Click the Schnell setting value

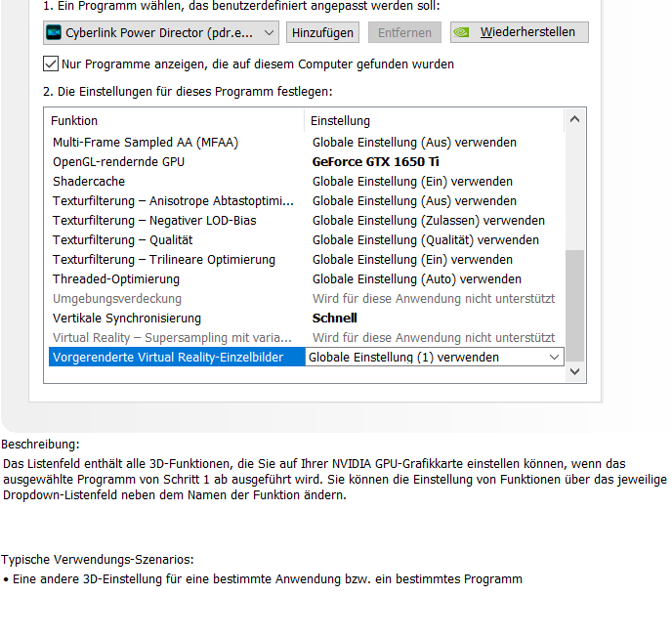pos(334,319)
